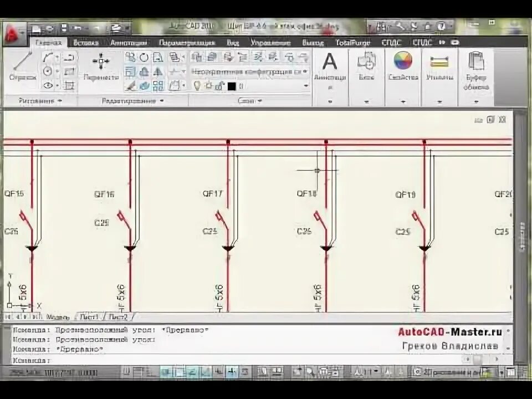Choose the Fillet tool
The image size is (532, 399).
[175, 85]
